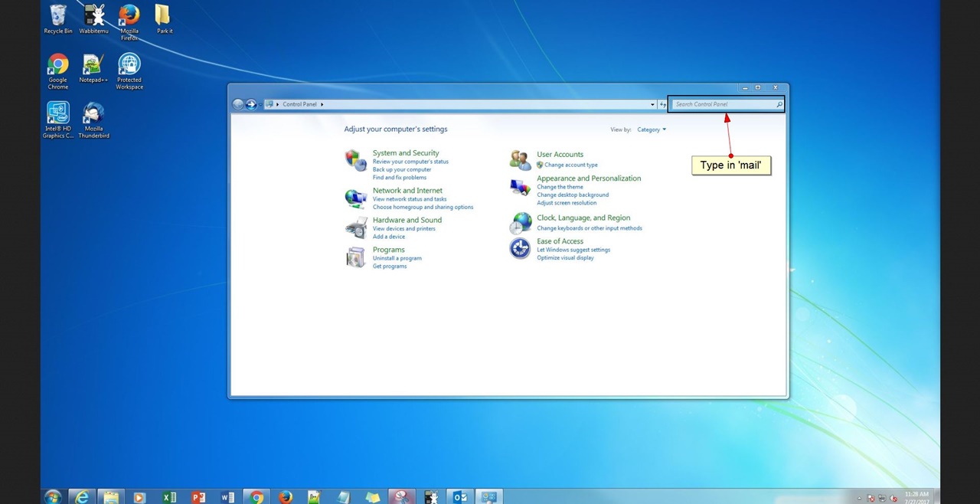Click Change keyboards or other input methods
This screenshot has height=504, width=980.
pyautogui.click(x=590, y=228)
